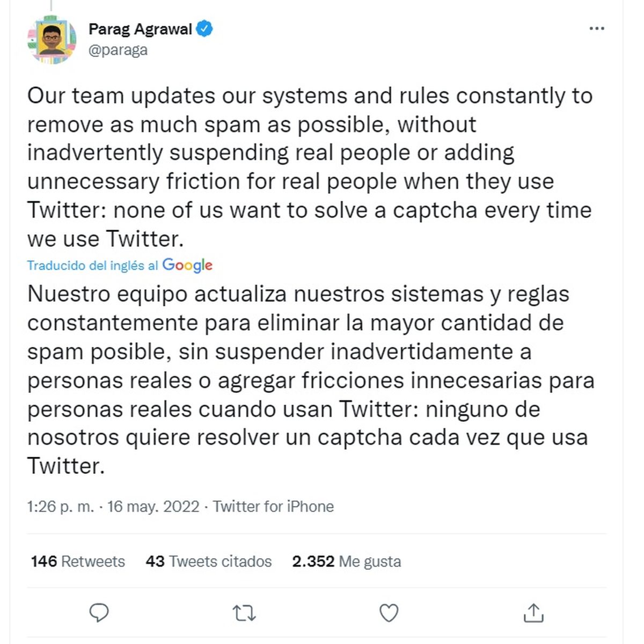Image resolution: width=644 pixels, height=644 pixels.
Task: Open the @paraga handle link
Action: pyautogui.click(x=118, y=50)
